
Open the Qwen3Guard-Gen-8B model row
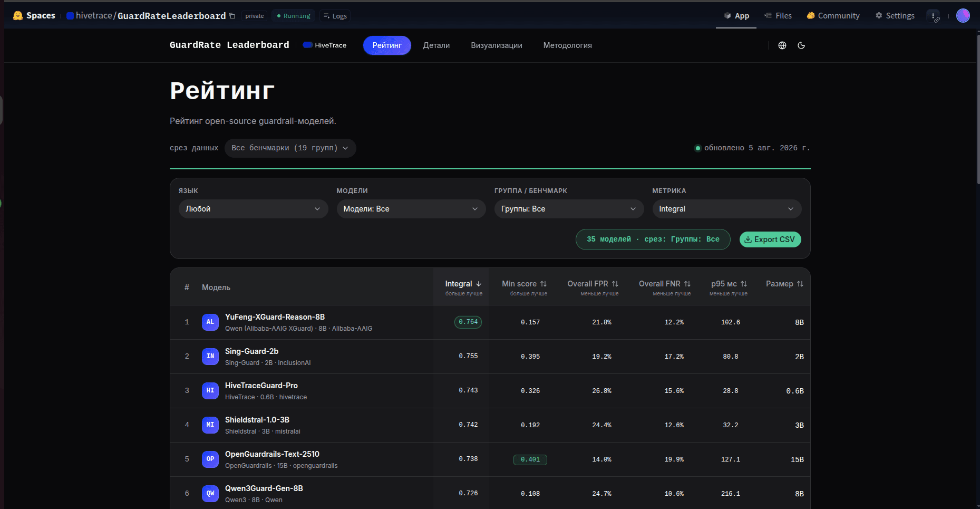(x=490, y=493)
